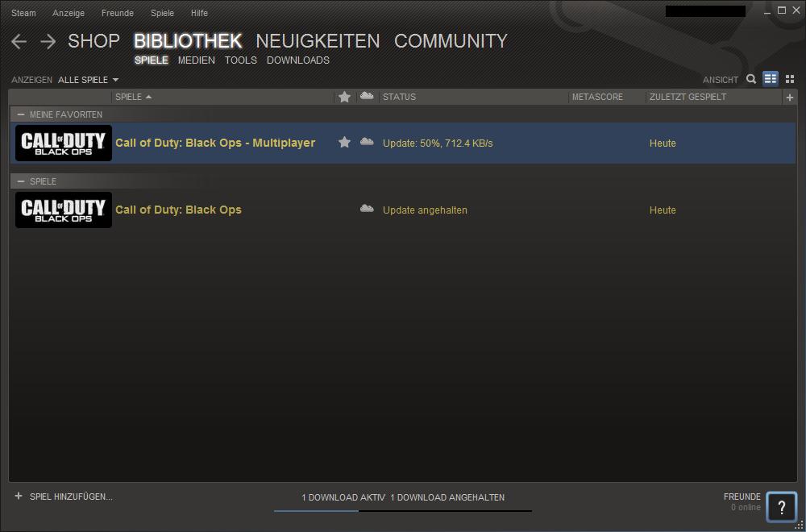Select the Tools library subtab
806x532 pixels.
[x=240, y=60]
